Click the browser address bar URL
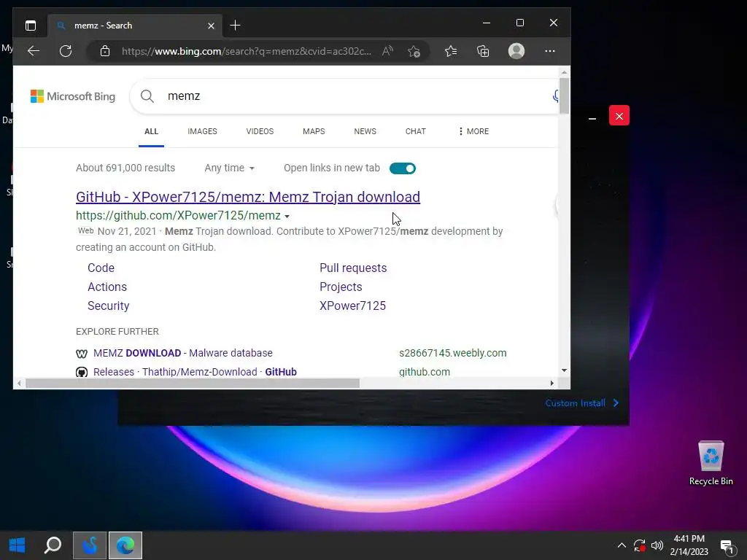 (x=247, y=51)
